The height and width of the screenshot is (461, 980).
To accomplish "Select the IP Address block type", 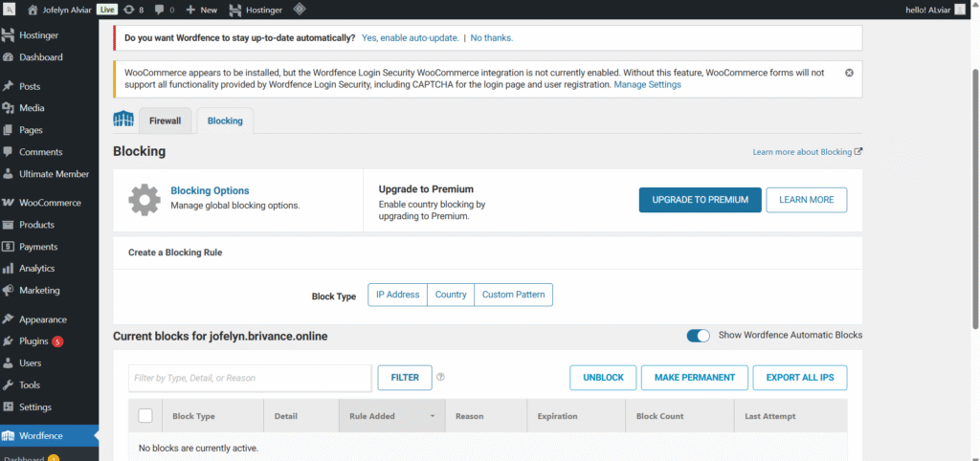I will (397, 295).
